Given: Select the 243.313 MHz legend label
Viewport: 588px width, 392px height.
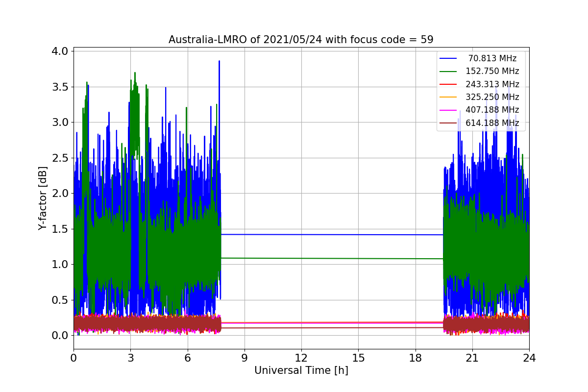Looking at the screenshot, I should (492, 84).
